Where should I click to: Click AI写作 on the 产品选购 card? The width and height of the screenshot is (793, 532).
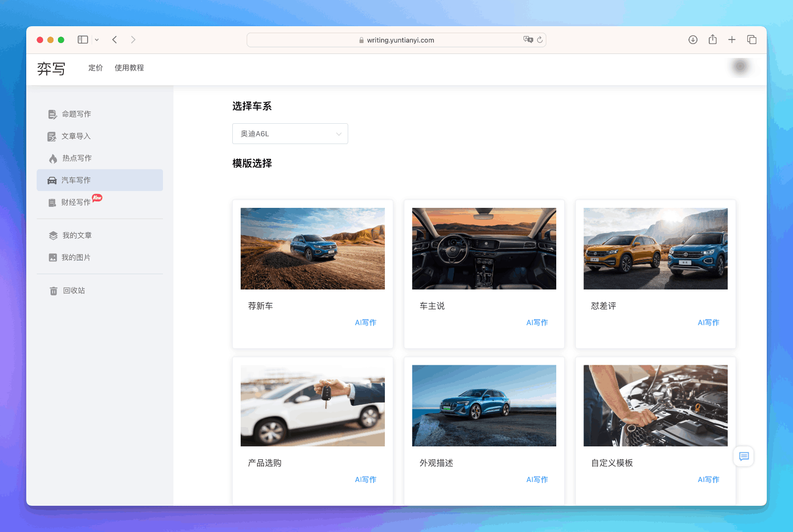click(x=366, y=480)
